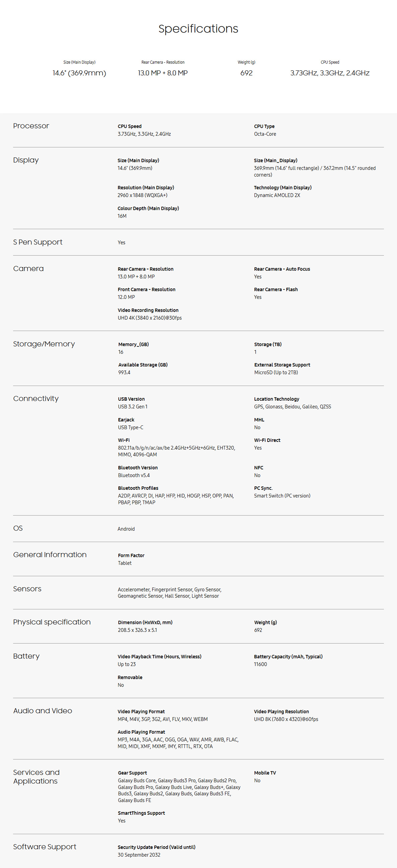The height and width of the screenshot is (868, 397).
Task: Click the Battery section heading
Action: (x=26, y=656)
